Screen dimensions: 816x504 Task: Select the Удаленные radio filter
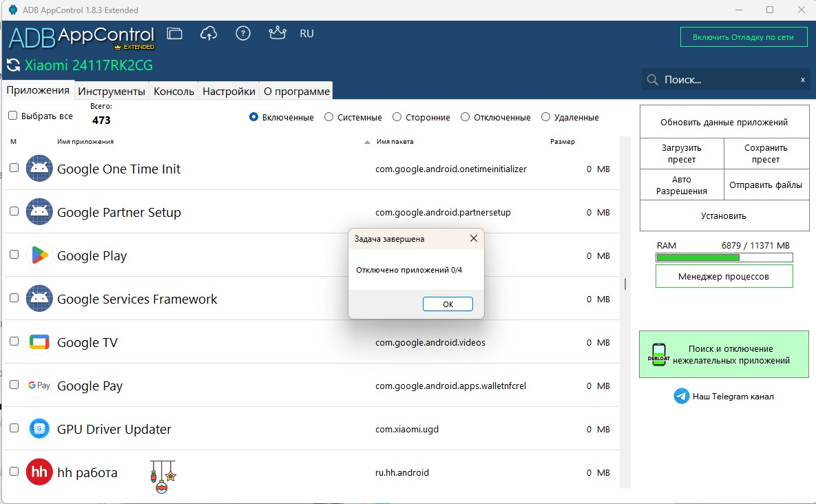click(x=545, y=117)
